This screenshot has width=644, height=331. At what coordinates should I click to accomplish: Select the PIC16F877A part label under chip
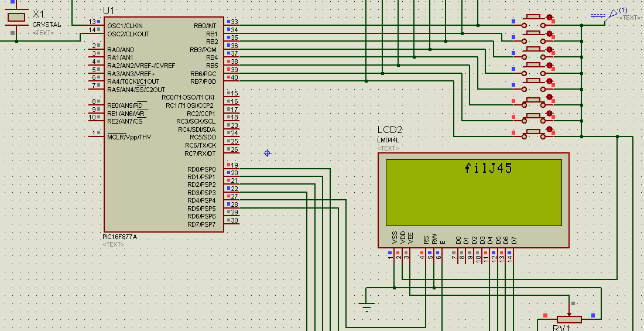coord(120,237)
